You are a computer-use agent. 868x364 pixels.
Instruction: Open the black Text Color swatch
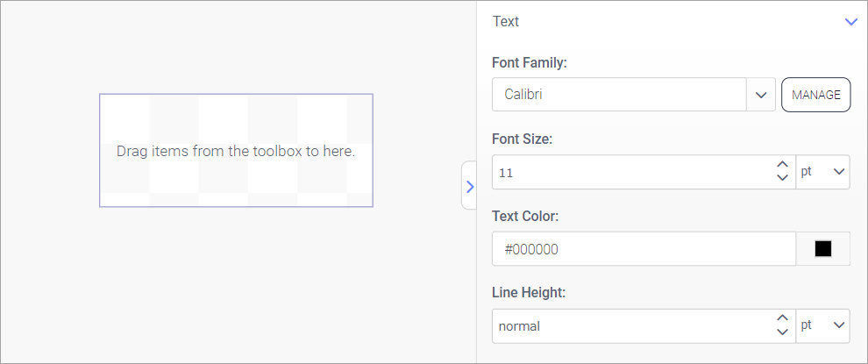[x=822, y=249]
